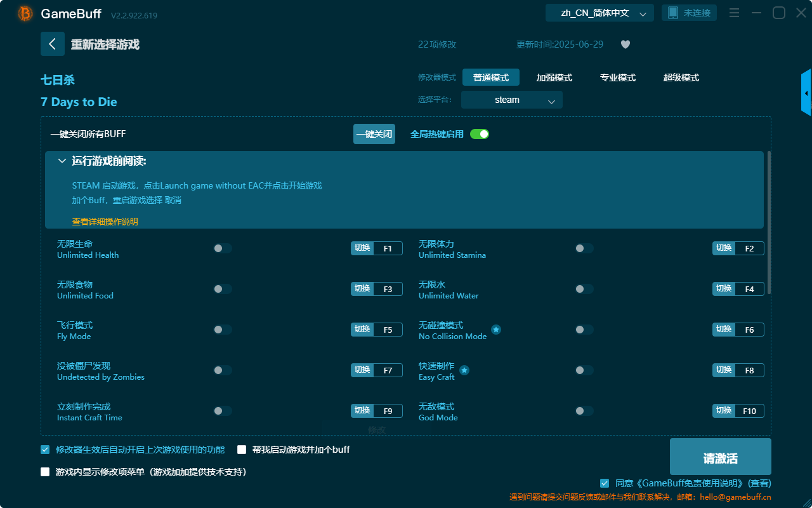Click the back arrow to reselect game
Image resolution: width=812 pixels, height=508 pixels.
tap(53, 44)
